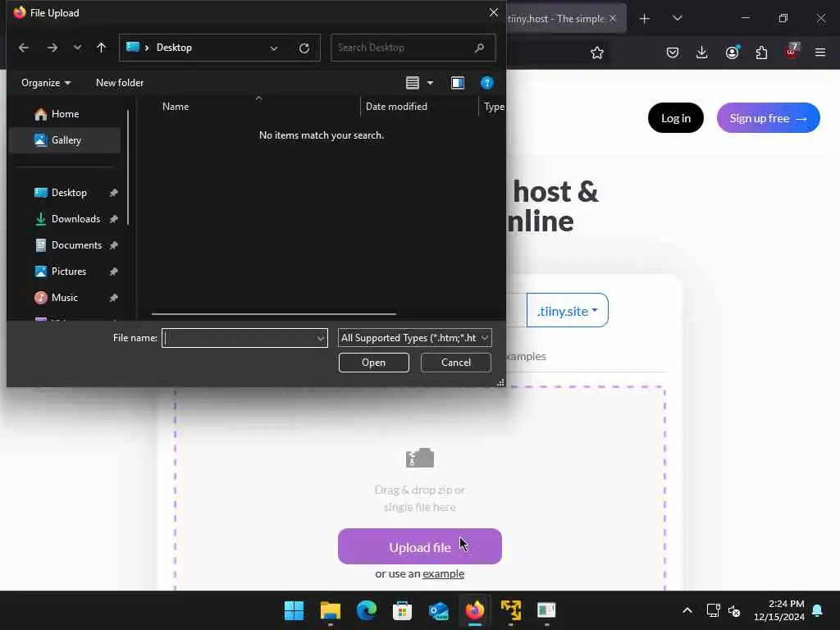Viewport: 840px width, 630px height.
Task: Open the All Supported Types filter
Action: [414, 338]
